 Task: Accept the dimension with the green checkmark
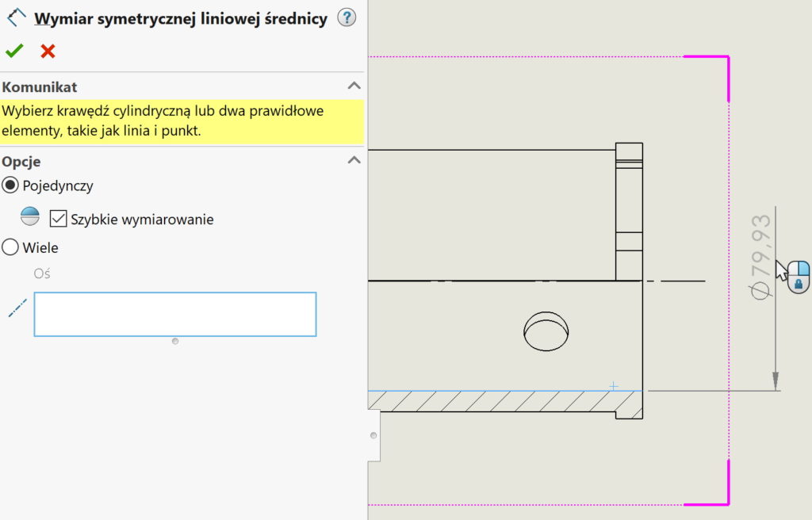[x=13, y=51]
